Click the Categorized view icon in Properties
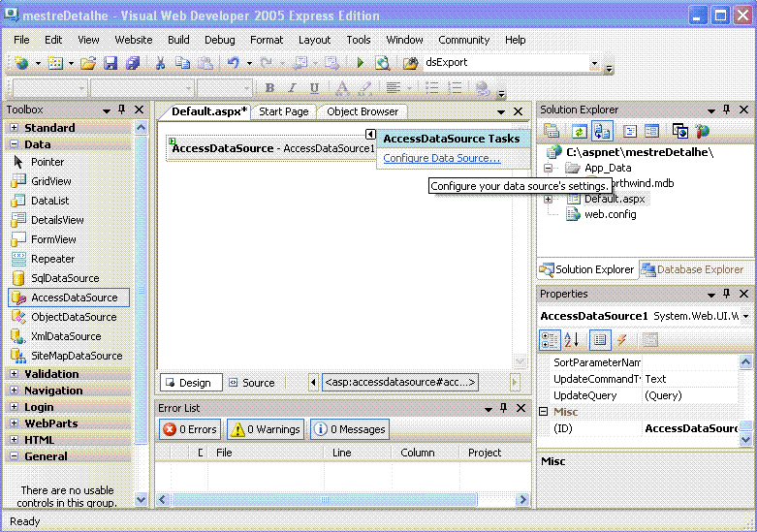This screenshot has width=757, height=532. [550, 340]
